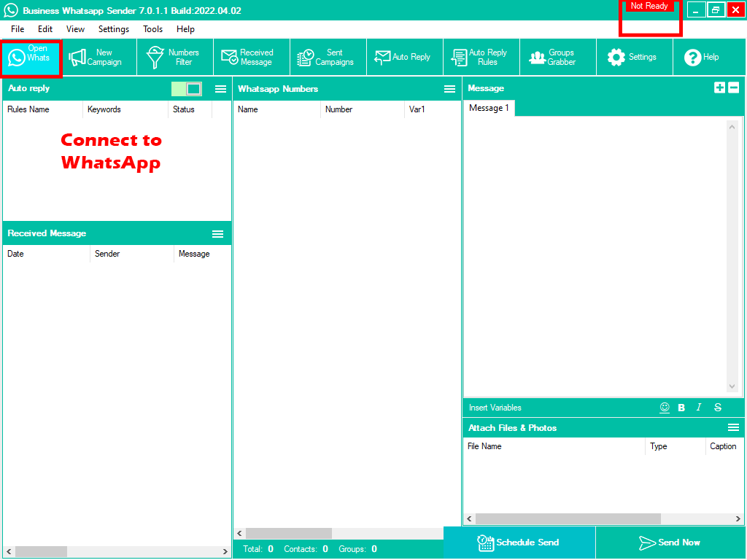Click the Message column in Received Message
The height and width of the screenshot is (560, 747).
(203, 254)
